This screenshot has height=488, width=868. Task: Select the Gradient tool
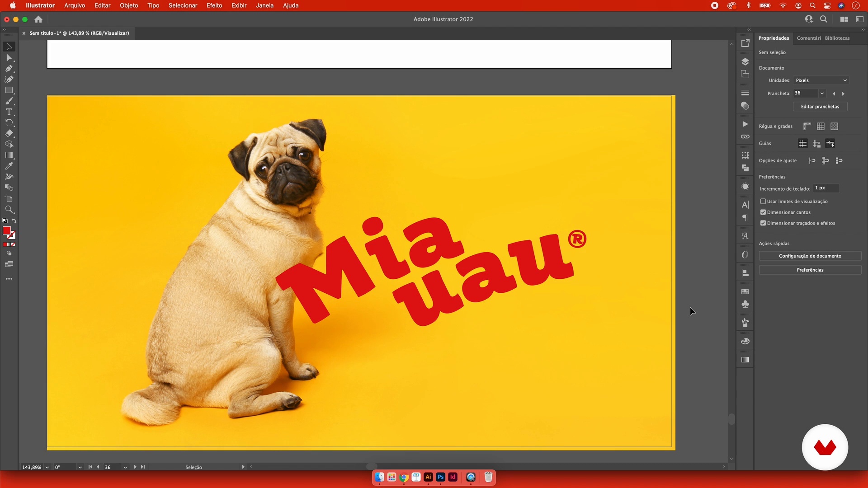[9, 155]
